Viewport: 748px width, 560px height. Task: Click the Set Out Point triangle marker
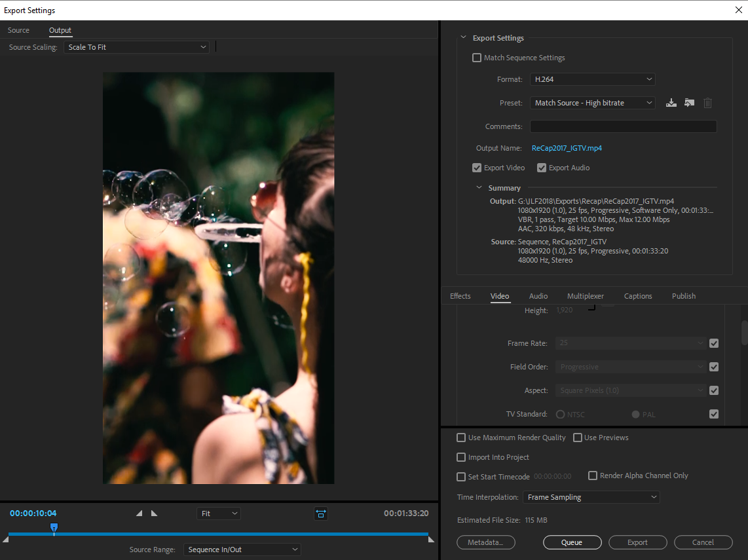tap(154, 513)
